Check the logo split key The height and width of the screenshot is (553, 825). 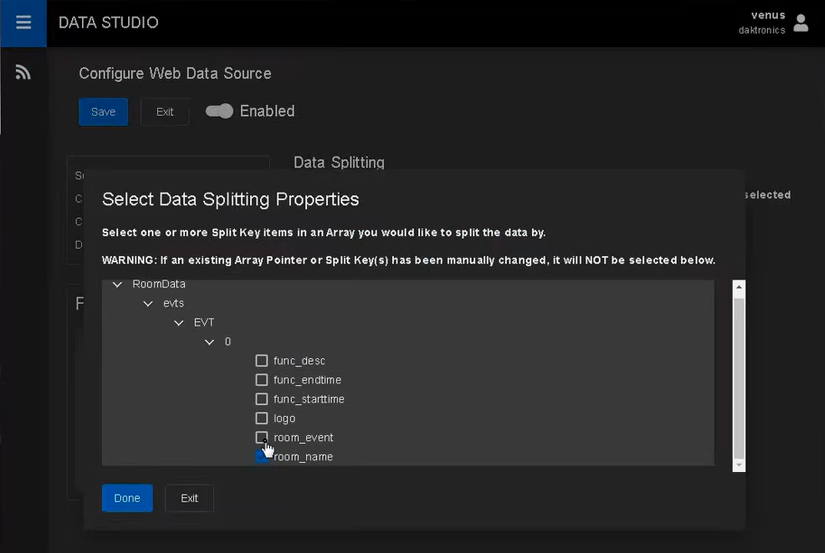point(261,418)
